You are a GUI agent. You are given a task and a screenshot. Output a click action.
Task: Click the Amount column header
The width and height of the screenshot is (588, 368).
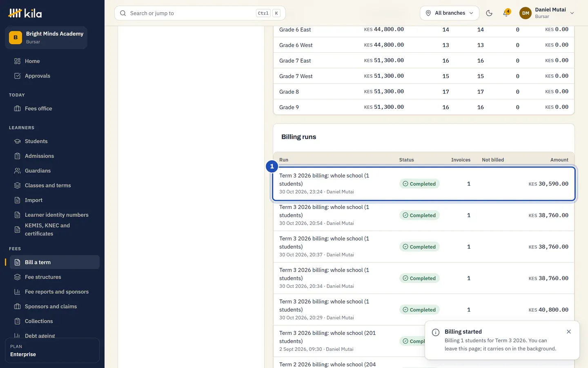(x=559, y=160)
